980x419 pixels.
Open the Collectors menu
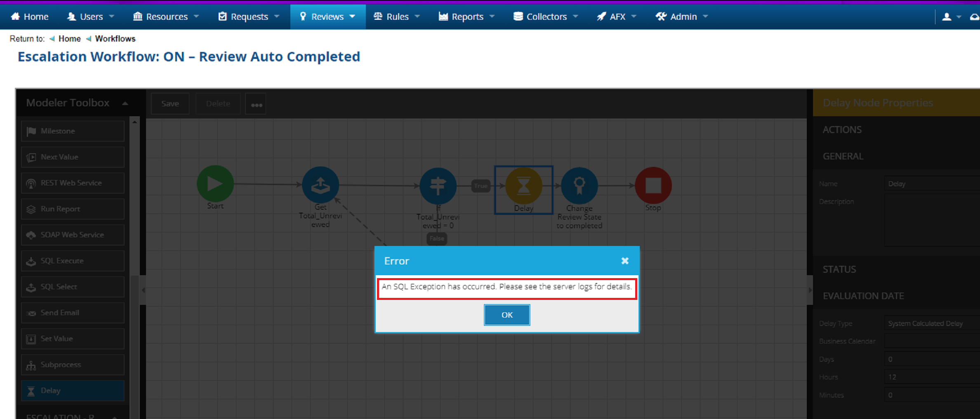(545, 16)
